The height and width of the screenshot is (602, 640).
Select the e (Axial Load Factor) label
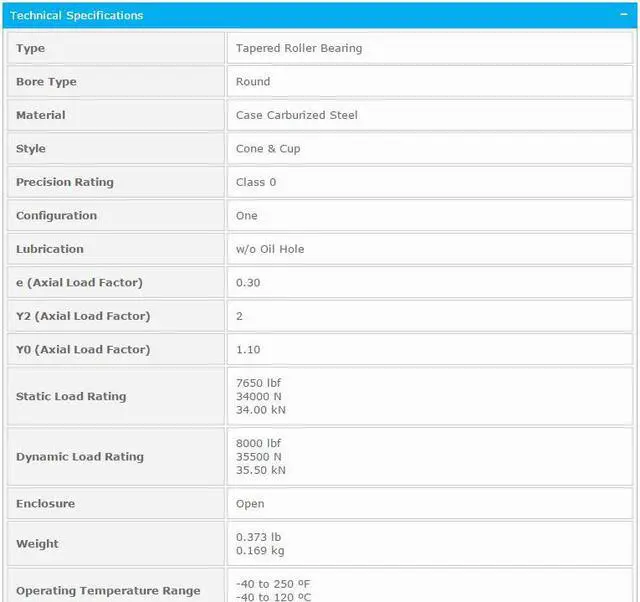(79, 283)
